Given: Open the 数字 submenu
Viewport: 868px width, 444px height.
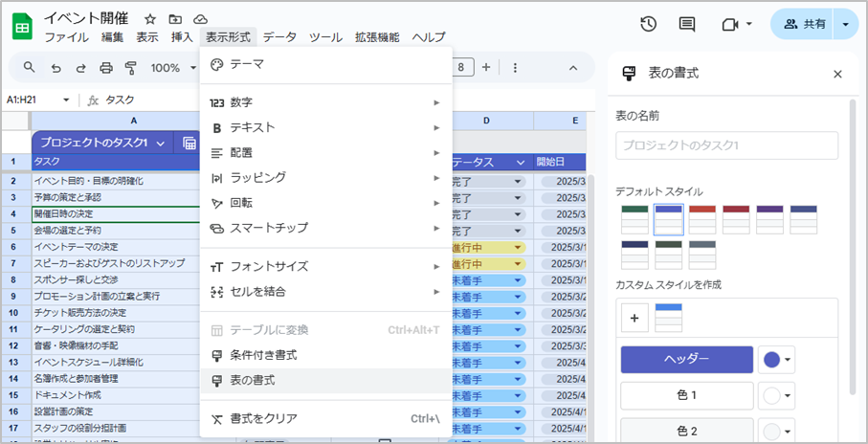Looking at the screenshot, I should 326,102.
